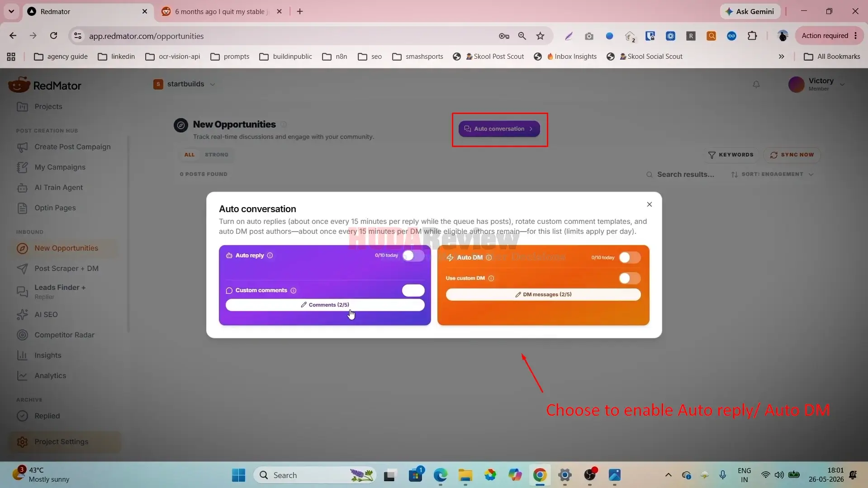Open the Windows Start menu
Image resolution: width=868 pixels, height=488 pixels.
pyautogui.click(x=238, y=475)
